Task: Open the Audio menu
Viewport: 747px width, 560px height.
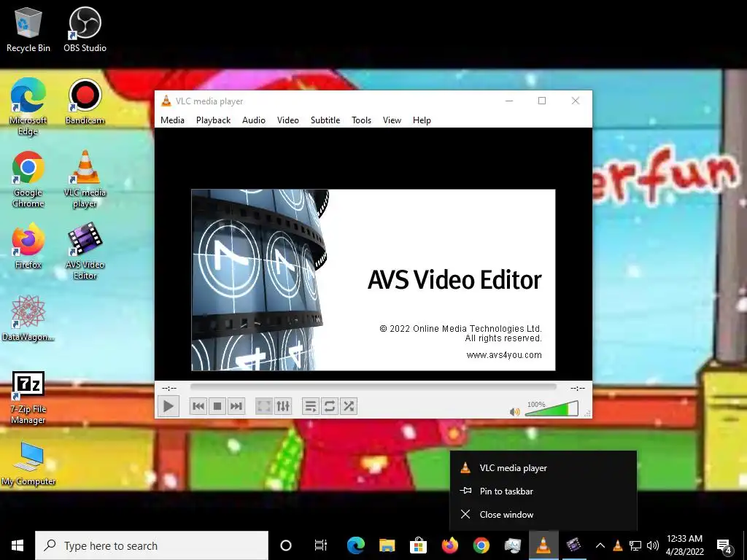Action: [253, 120]
